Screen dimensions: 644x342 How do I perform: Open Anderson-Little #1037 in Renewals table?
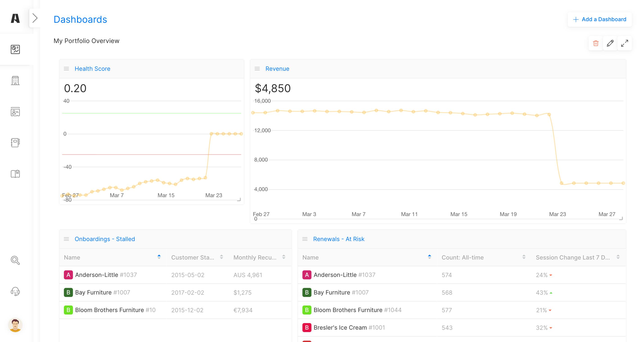[345, 275]
